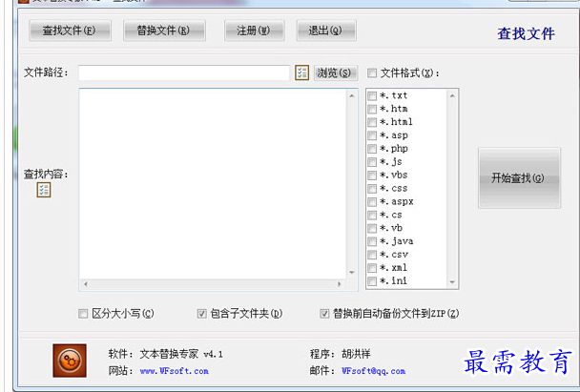Check the *.css file format

(x=372, y=189)
